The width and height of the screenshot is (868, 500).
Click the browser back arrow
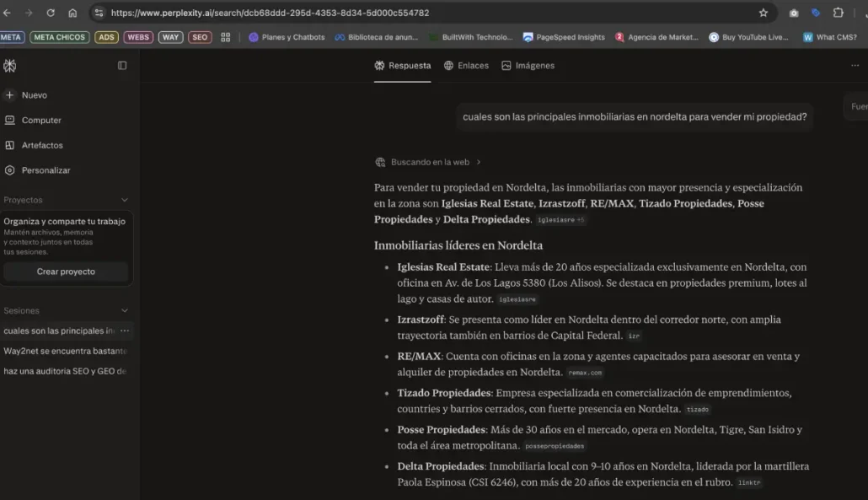click(7, 13)
